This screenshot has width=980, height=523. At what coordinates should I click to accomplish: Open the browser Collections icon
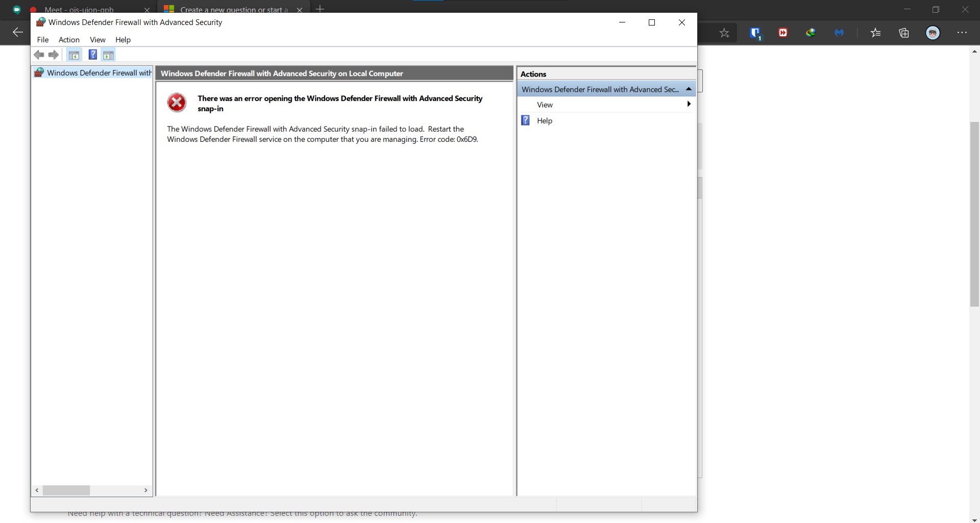(x=904, y=33)
